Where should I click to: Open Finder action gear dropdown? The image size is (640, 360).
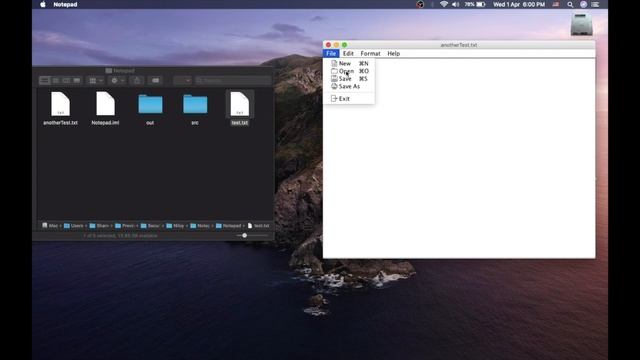(x=118, y=80)
